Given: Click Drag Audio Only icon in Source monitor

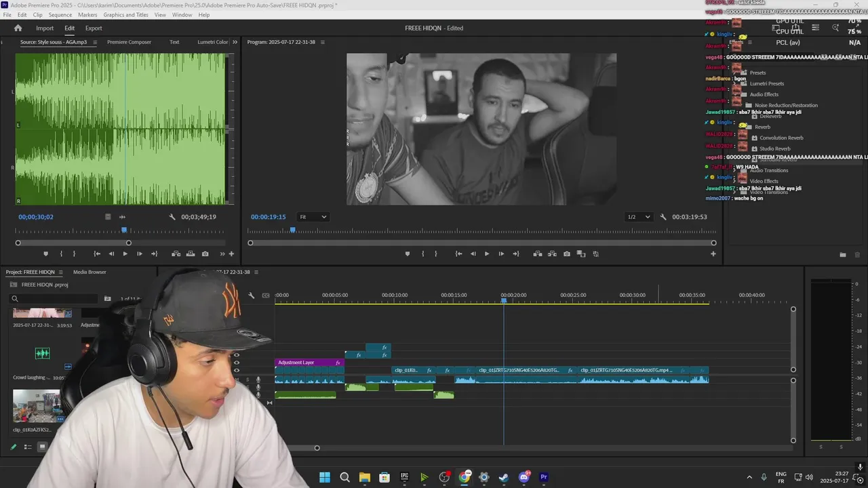Looking at the screenshot, I should click(x=122, y=217).
